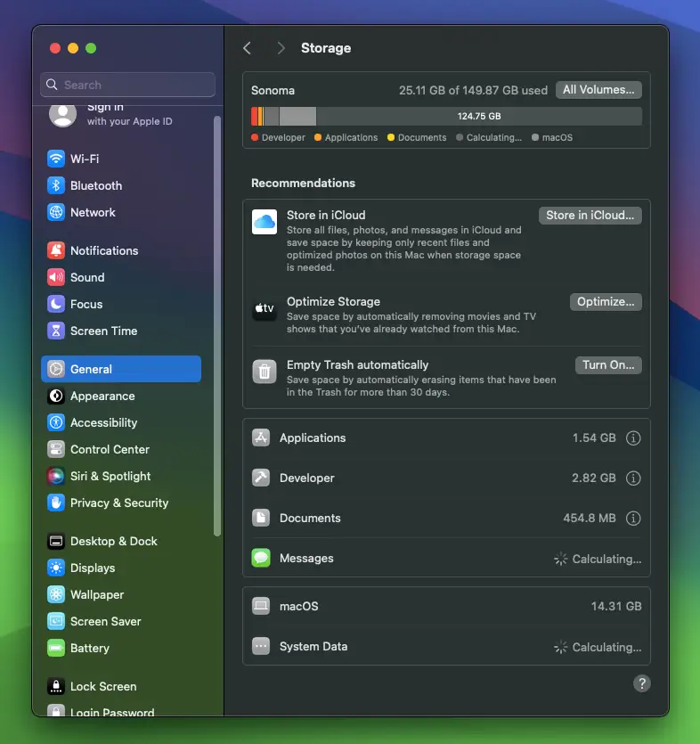Show info for Applications storage
700x744 pixels.
point(633,438)
